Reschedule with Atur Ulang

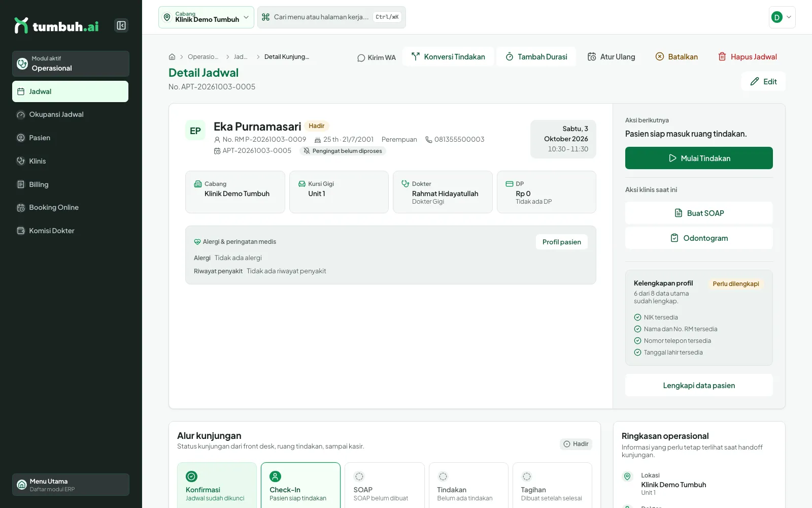(x=611, y=57)
